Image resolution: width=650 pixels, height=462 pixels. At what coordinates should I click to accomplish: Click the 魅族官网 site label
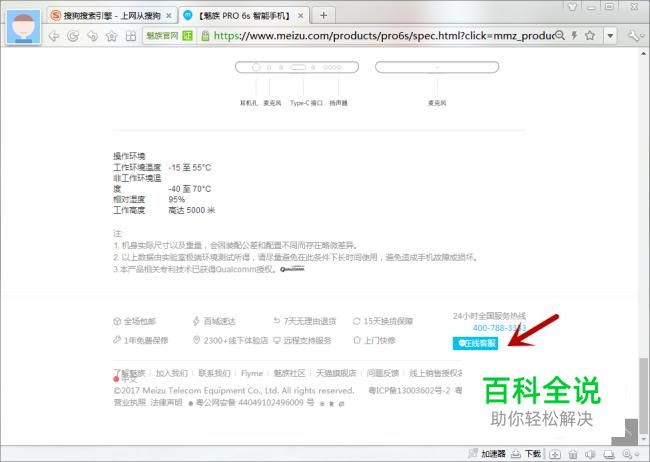[x=162, y=36]
